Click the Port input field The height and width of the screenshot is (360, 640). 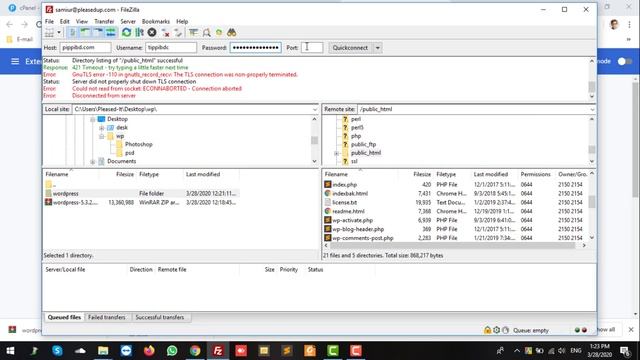pyautogui.click(x=312, y=48)
